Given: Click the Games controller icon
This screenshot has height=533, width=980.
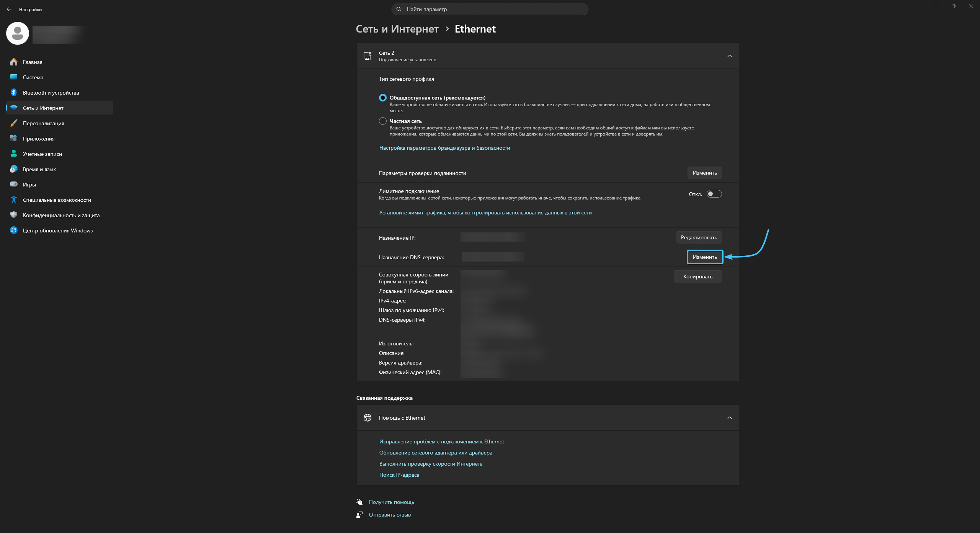Looking at the screenshot, I should point(14,184).
